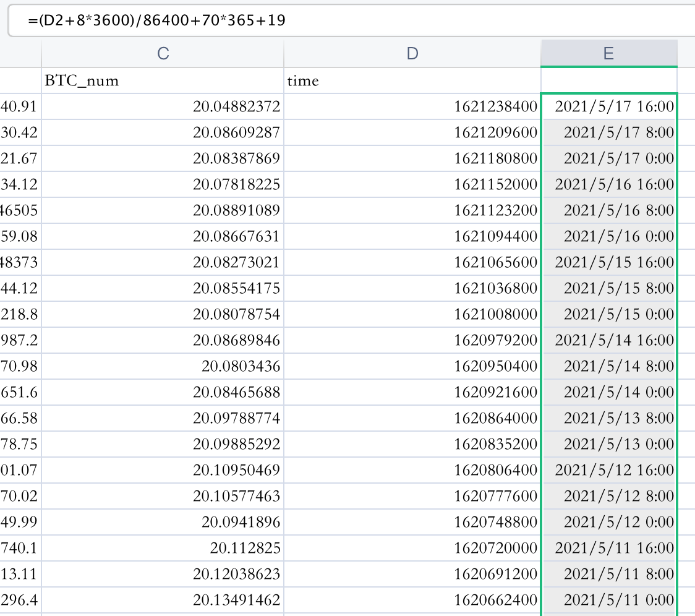Click timestamp cell 1621152000

point(412,184)
